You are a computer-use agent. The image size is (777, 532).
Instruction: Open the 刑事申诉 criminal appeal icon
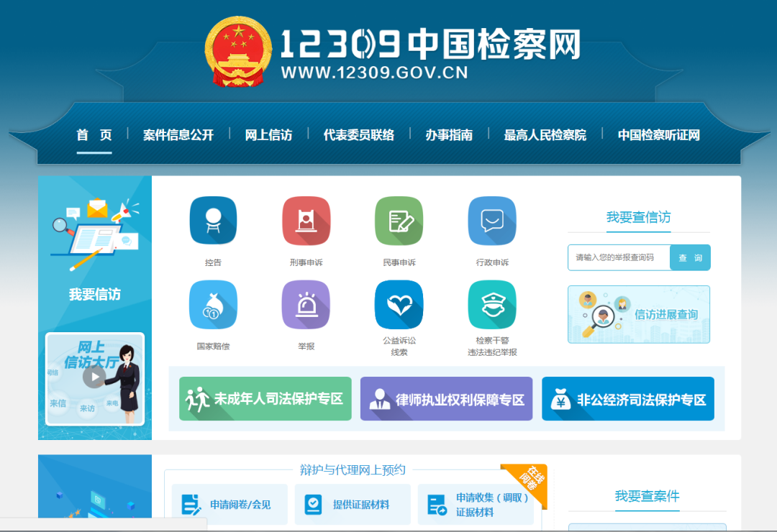(x=306, y=221)
